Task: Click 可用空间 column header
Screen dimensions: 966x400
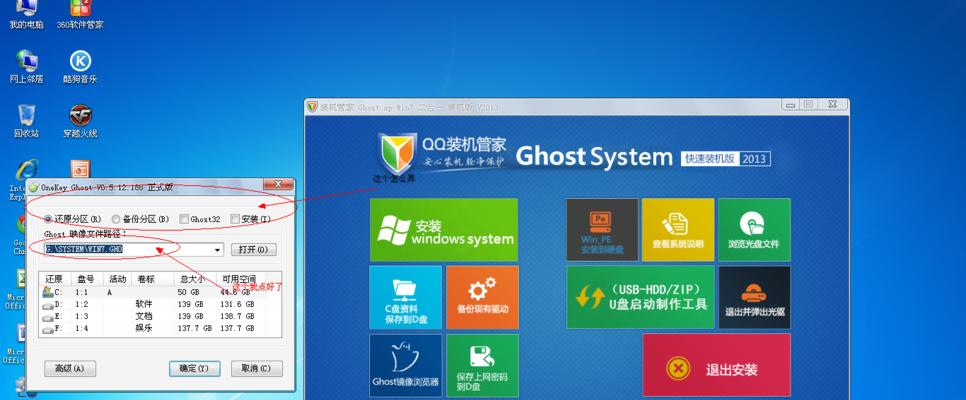Action: point(240,279)
